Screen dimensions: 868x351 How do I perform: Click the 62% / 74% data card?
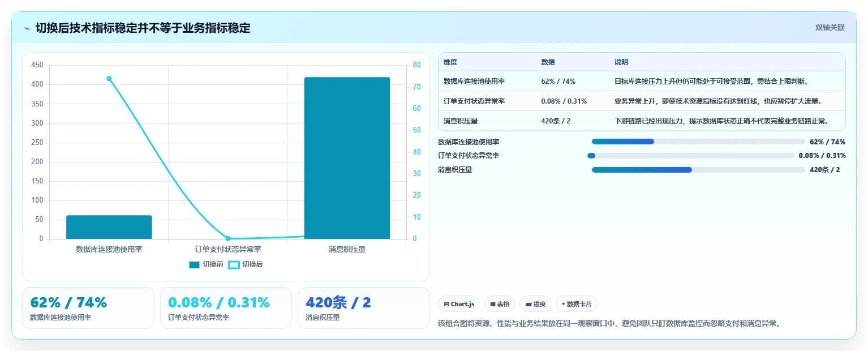[88, 308]
